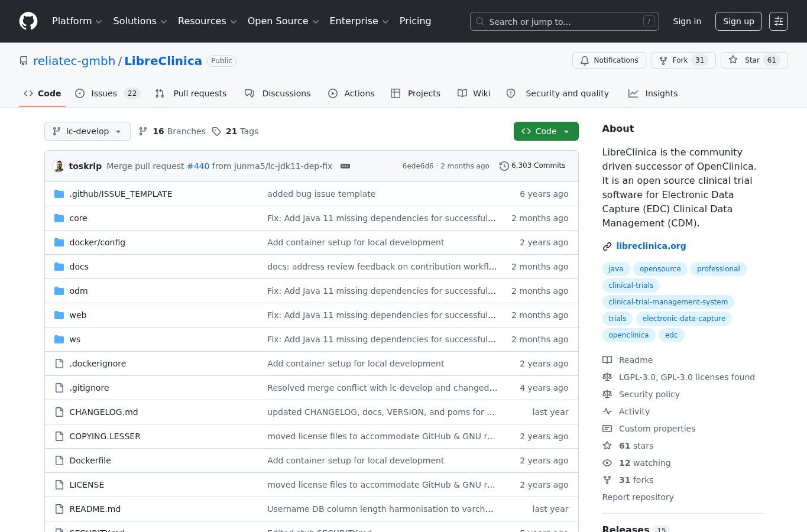The width and height of the screenshot is (807, 532).
Task: Open the GitHub home logo
Action: tap(28, 21)
